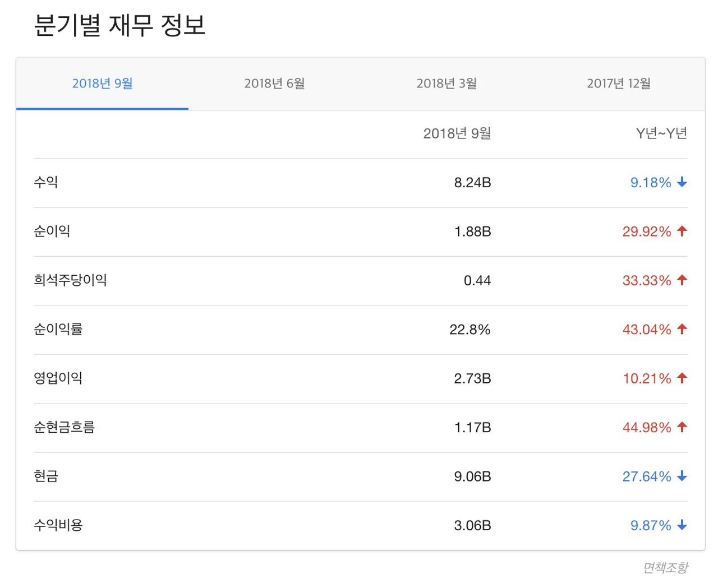Click the 0.44 diluted EPS value
Viewport: 718px width, 588px height.
(x=477, y=280)
